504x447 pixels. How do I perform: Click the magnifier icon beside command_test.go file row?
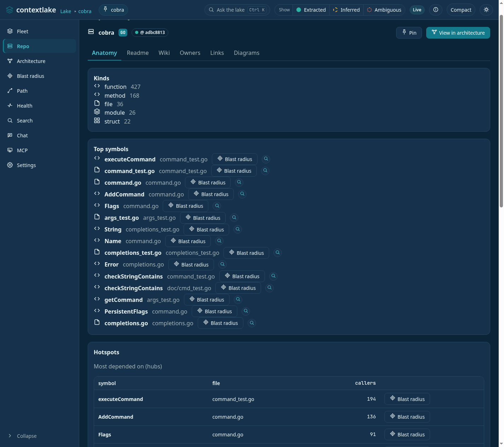265,171
